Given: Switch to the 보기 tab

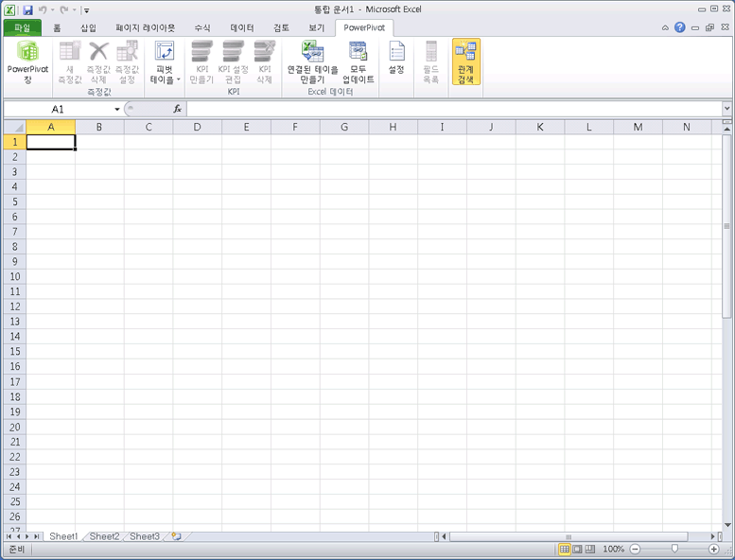Looking at the screenshot, I should pyautogui.click(x=316, y=28).
